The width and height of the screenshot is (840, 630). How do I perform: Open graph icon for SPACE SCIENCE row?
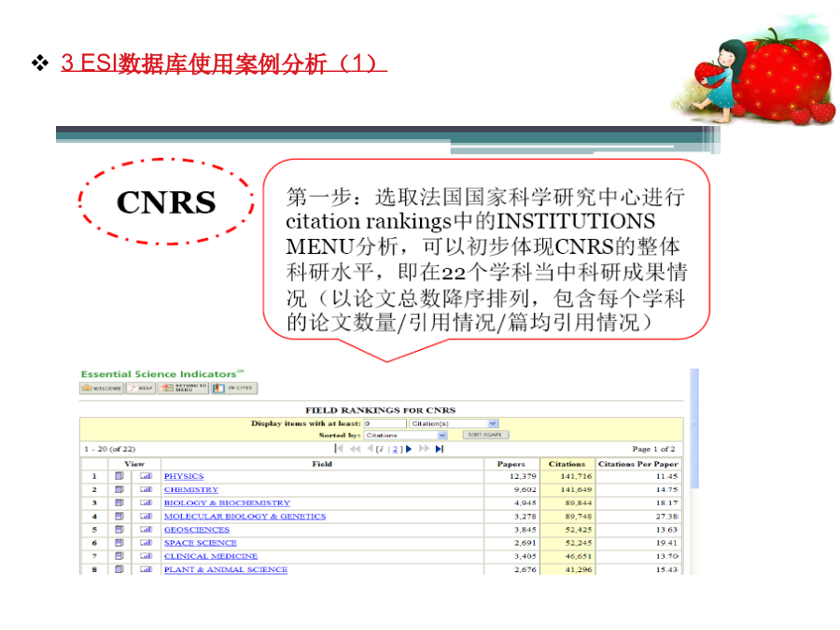coord(147,542)
